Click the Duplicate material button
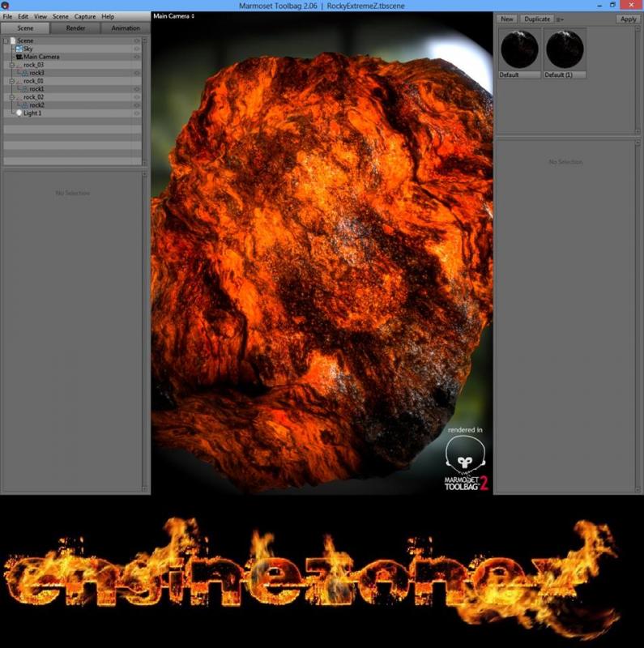This screenshot has width=644, height=648. coord(537,19)
